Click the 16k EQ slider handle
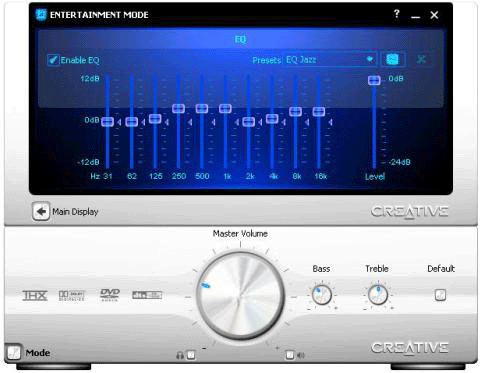 [x=319, y=111]
